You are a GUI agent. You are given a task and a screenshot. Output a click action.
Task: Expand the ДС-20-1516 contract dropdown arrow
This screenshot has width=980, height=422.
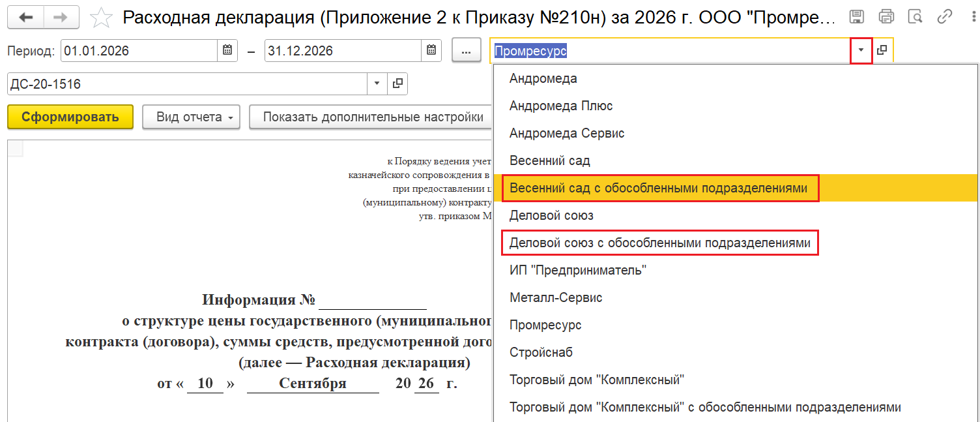pyautogui.click(x=377, y=83)
